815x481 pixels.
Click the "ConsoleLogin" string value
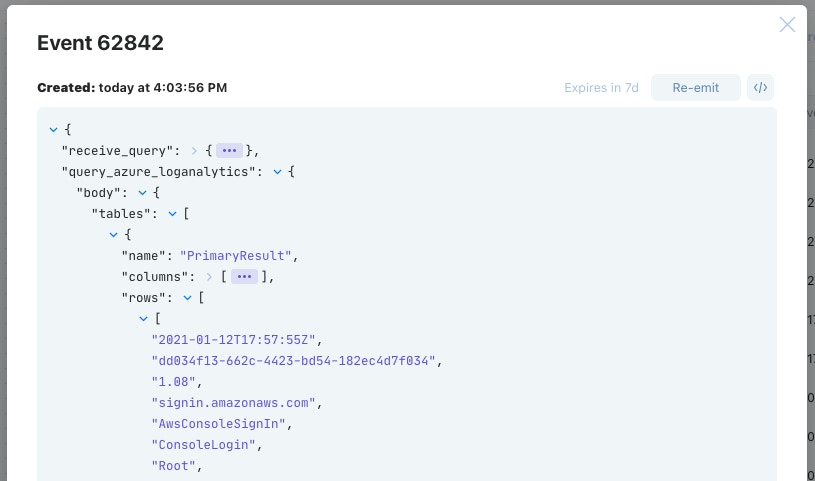(x=203, y=445)
